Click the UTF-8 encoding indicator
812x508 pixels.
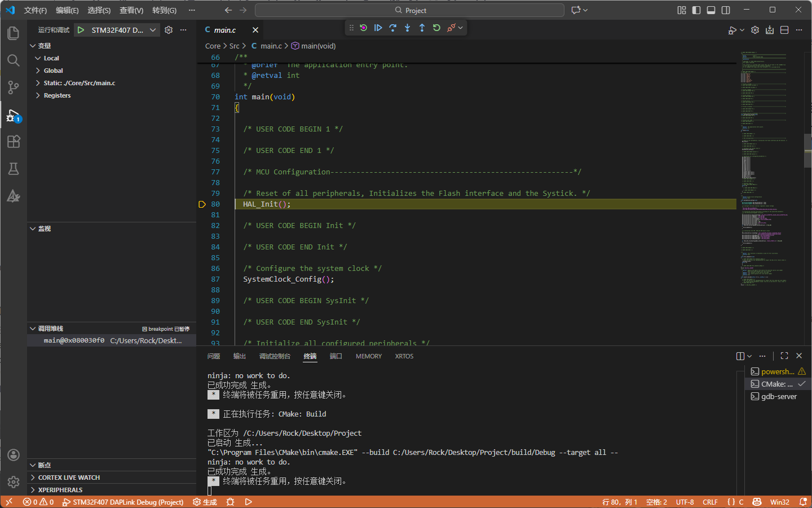[685, 501]
